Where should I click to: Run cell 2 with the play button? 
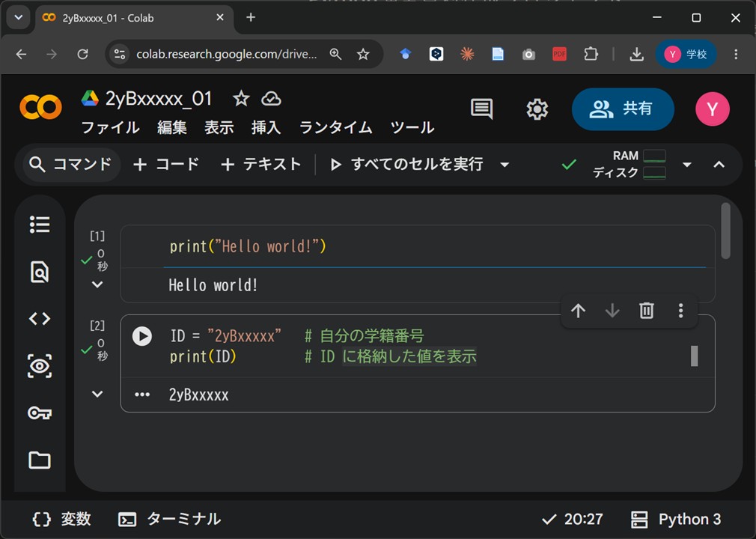click(142, 336)
